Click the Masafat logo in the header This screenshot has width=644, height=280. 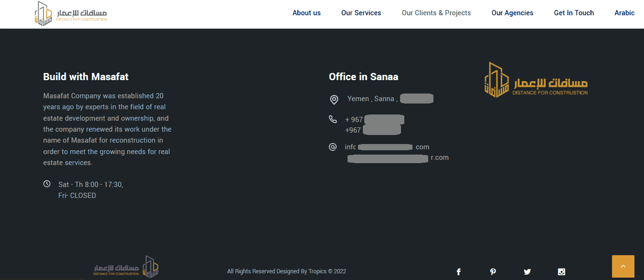71,13
